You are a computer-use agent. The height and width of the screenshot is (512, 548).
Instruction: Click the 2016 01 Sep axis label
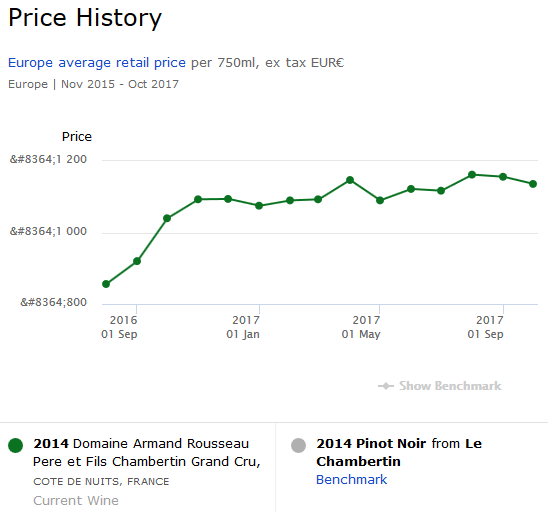pos(119,327)
